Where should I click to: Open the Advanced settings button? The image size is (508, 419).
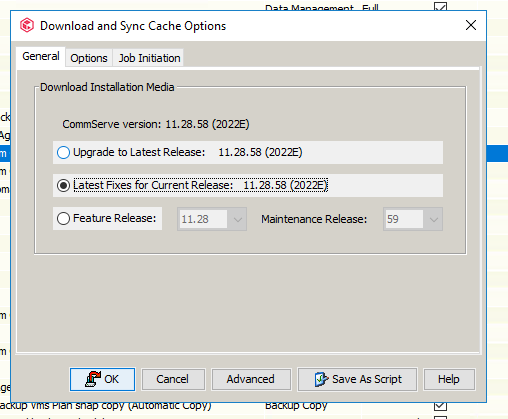click(251, 379)
